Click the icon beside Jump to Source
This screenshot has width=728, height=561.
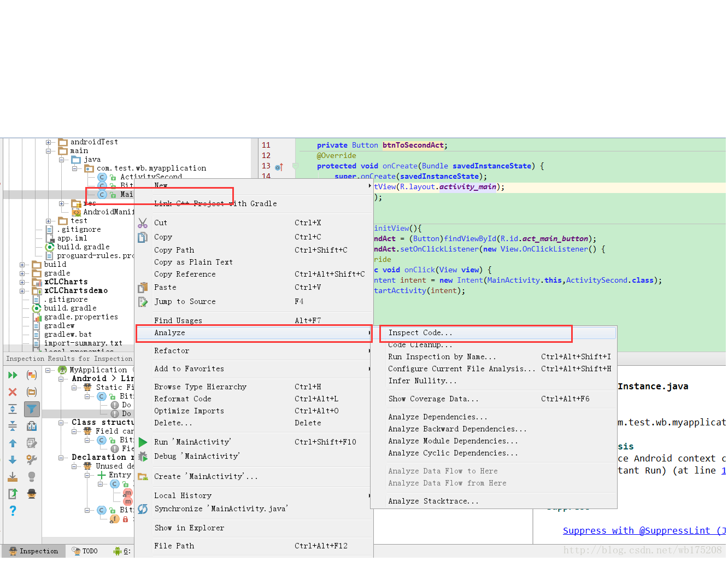pos(143,301)
